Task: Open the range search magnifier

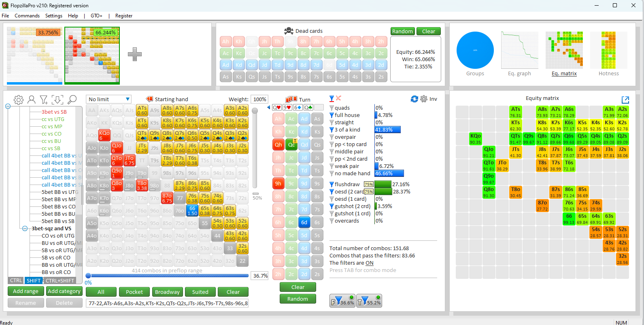Action: [72, 99]
